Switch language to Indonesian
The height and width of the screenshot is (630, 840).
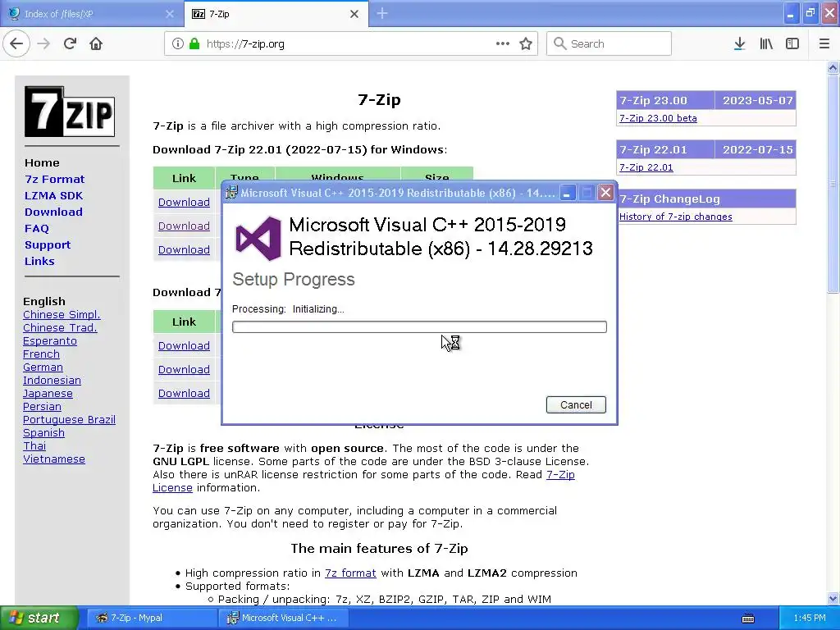tap(52, 381)
